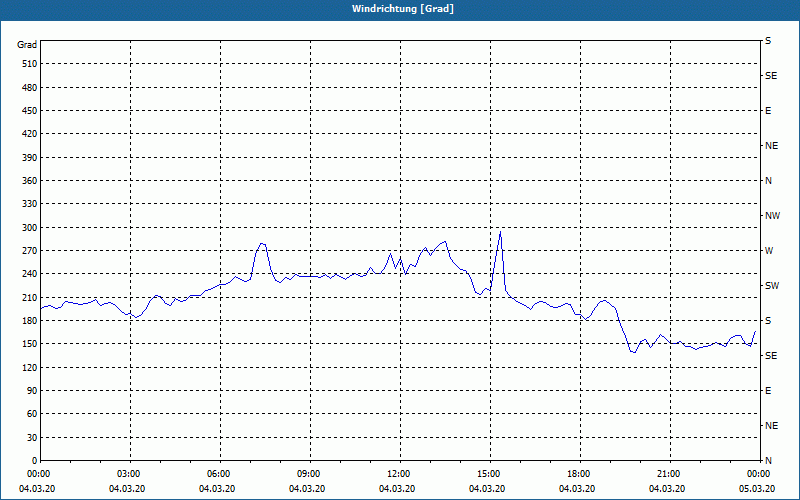This screenshot has height=500, width=800.
Task: Select the E compass label at the 450 level
Action: (768, 111)
